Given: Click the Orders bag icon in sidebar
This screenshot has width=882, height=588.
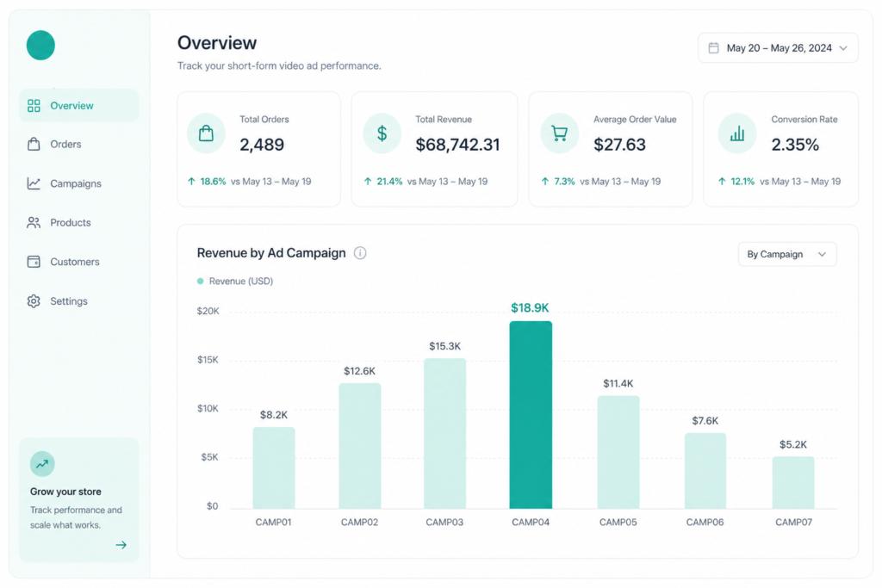Looking at the screenshot, I should pyautogui.click(x=34, y=144).
